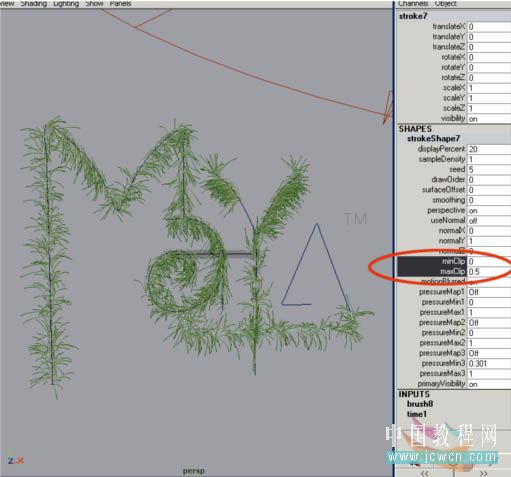The width and height of the screenshot is (511, 477).
Task: Select the highlighted maxClip attribute label
Action: 452,272
